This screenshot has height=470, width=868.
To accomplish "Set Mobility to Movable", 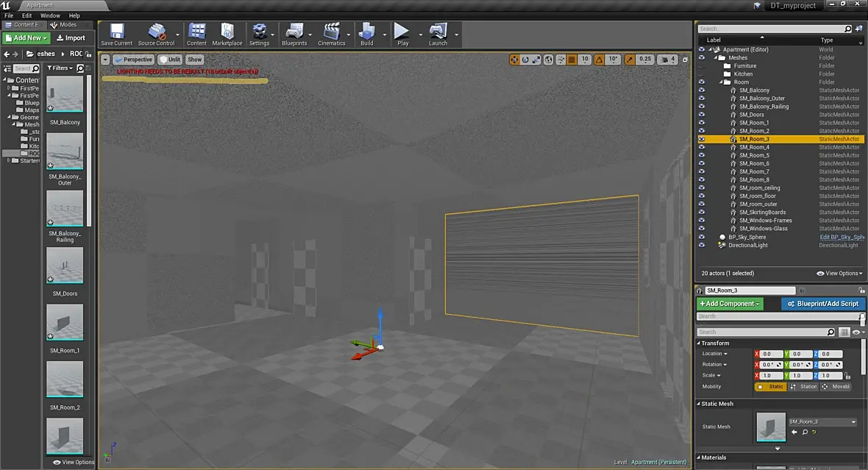I will click(836, 386).
